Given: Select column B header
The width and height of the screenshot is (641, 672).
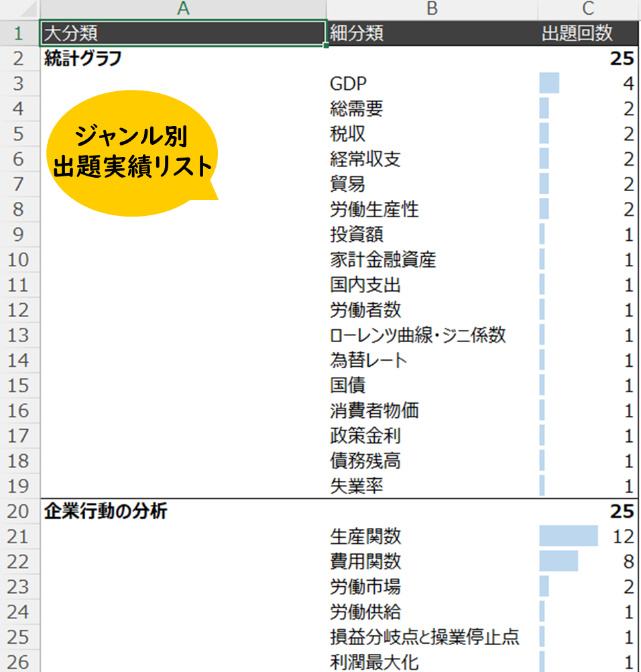Looking at the screenshot, I should pyautogui.click(x=432, y=8).
